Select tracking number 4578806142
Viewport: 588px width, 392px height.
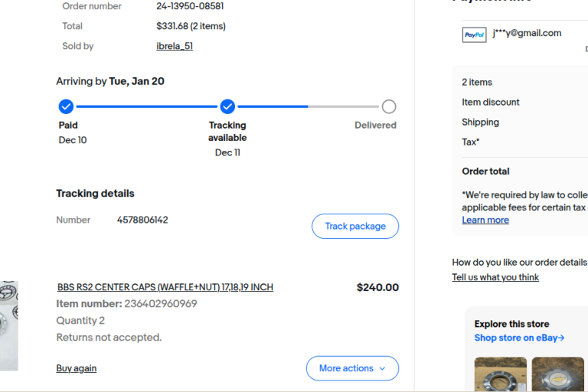tap(142, 220)
